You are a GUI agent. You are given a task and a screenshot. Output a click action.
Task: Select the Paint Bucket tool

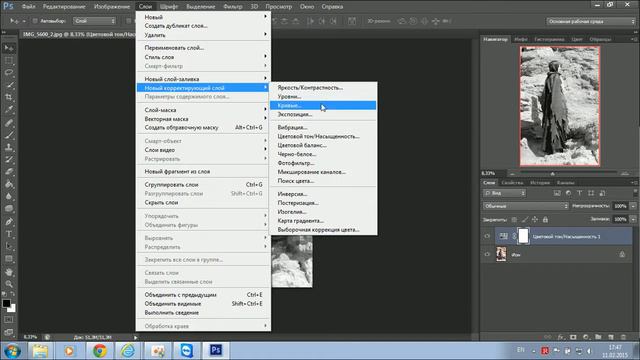[9, 184]
